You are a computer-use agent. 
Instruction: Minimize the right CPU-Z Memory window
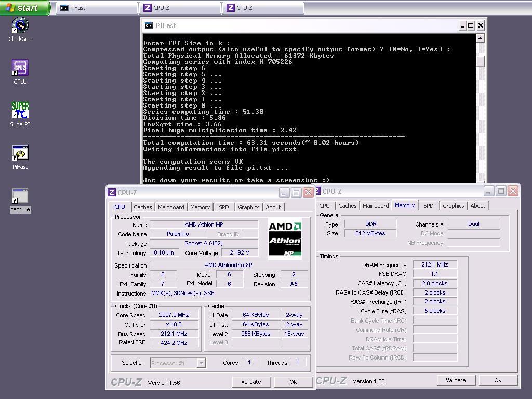click(x=488, y=191)
